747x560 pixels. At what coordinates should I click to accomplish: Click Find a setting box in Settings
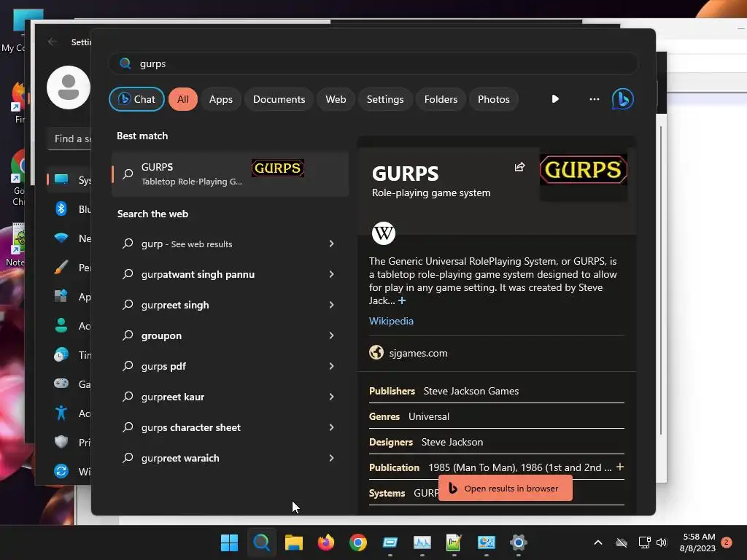(69, 139)
